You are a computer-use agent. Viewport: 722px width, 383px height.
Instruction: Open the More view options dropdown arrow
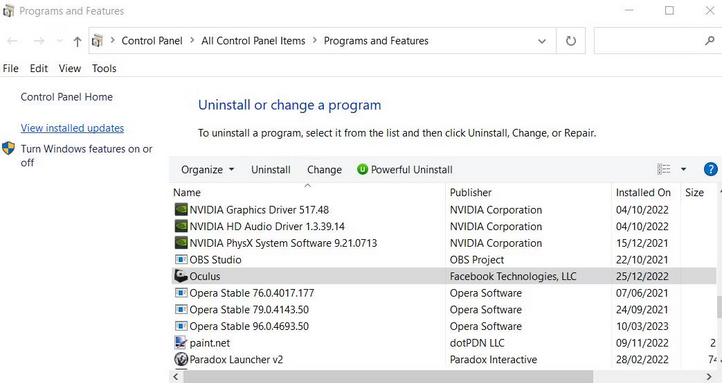(684, 169)
